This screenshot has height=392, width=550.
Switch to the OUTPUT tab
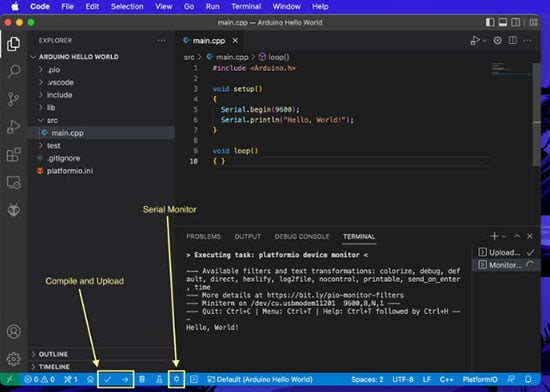[x=248, y=237]
